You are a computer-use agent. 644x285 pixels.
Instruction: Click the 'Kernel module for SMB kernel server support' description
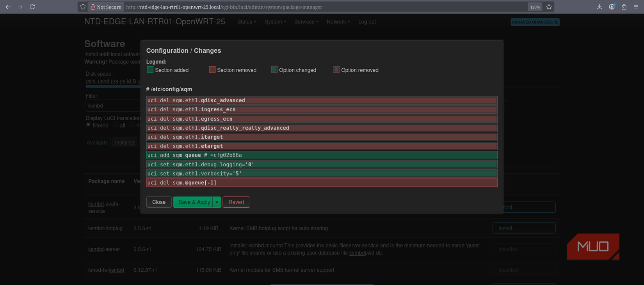coord(282,270)
